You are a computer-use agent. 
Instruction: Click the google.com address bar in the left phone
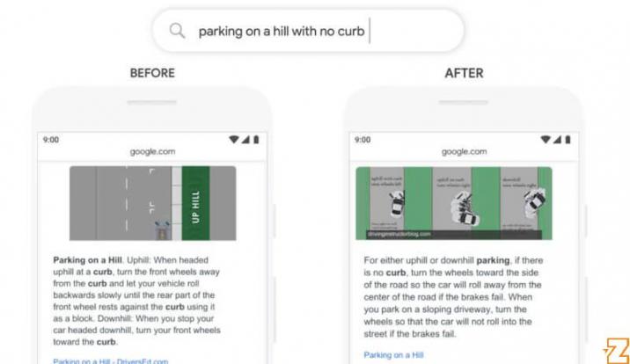click(x=153, y=151)
